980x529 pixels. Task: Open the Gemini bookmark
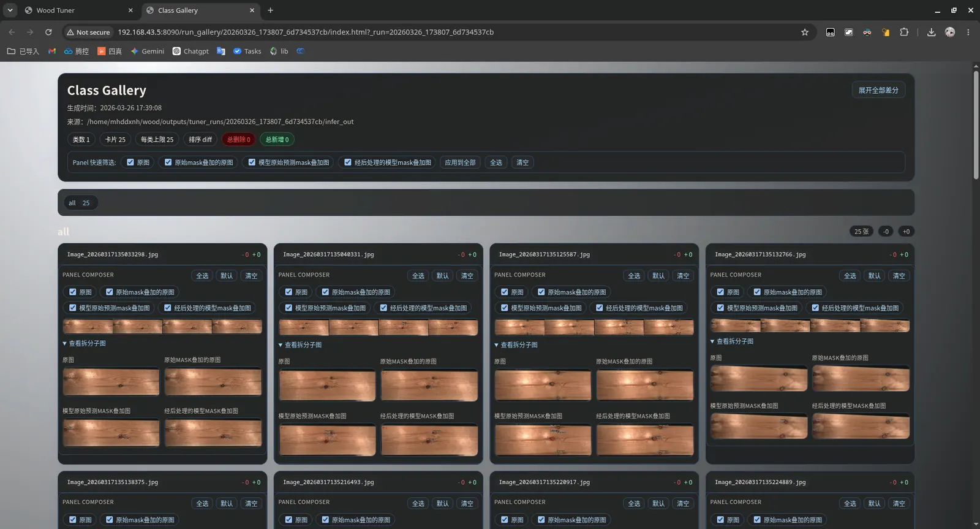click(x=148, y=51)
